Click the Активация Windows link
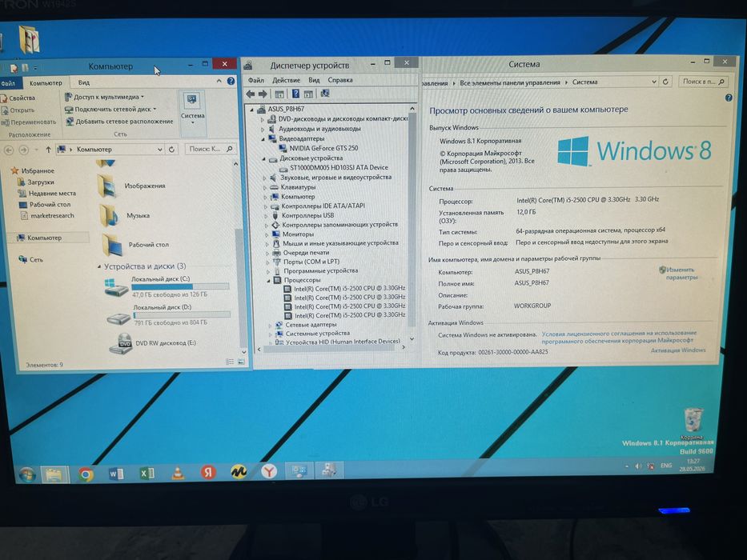 click(678, 350)
